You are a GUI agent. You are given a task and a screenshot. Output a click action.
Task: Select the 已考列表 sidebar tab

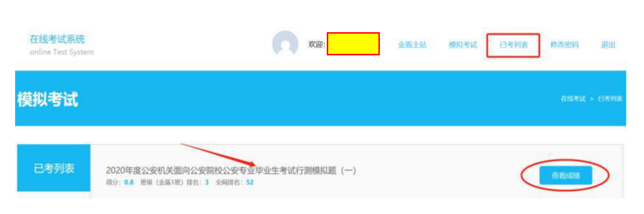54,168
